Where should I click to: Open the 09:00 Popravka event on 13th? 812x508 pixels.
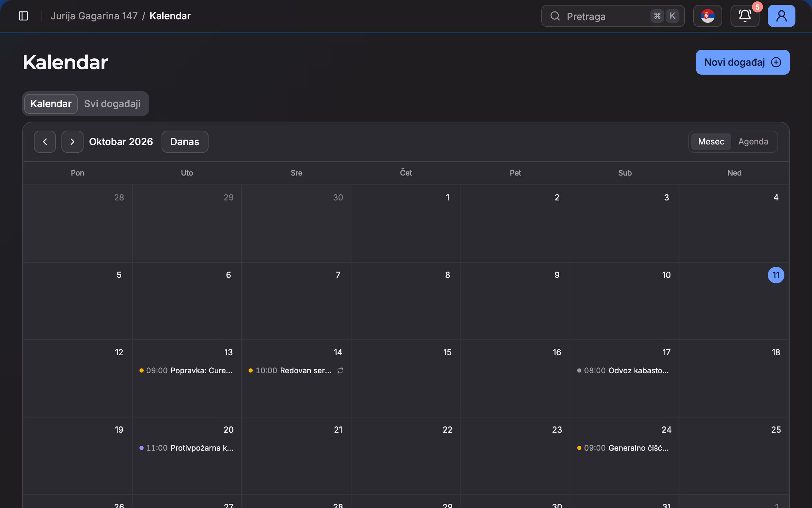coord(186,370)
